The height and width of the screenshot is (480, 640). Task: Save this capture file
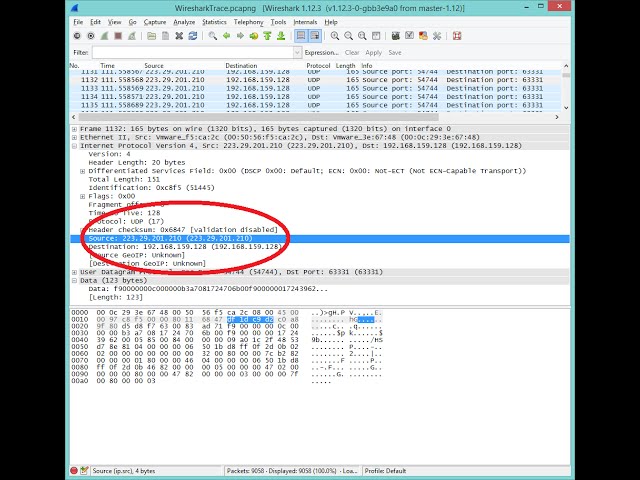tap(165, 36)
